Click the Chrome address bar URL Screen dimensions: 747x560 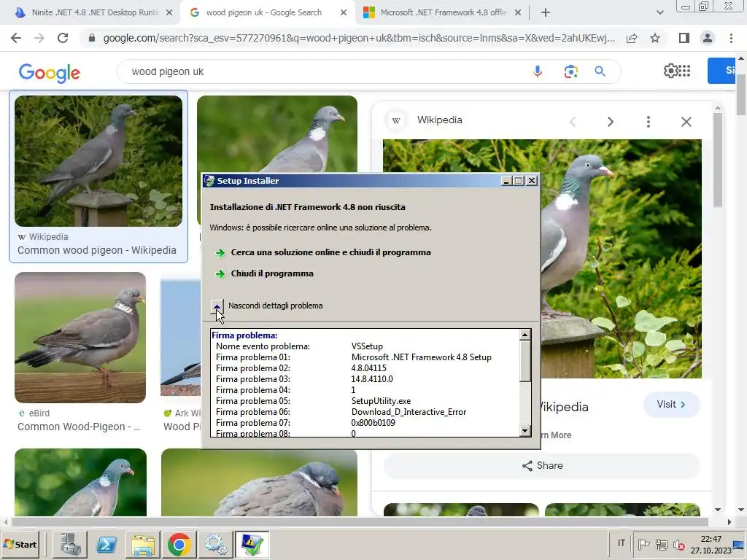tap(358, 38)
